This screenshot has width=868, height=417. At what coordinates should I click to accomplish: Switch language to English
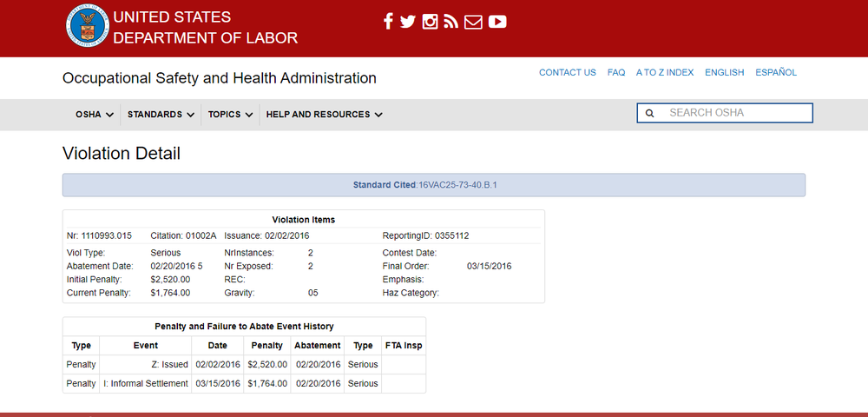click(x=724, y=73)
